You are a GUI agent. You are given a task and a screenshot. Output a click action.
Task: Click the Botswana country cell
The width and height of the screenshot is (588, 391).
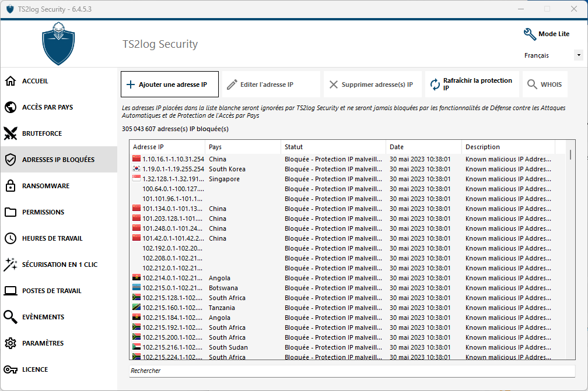coord(223,288)
